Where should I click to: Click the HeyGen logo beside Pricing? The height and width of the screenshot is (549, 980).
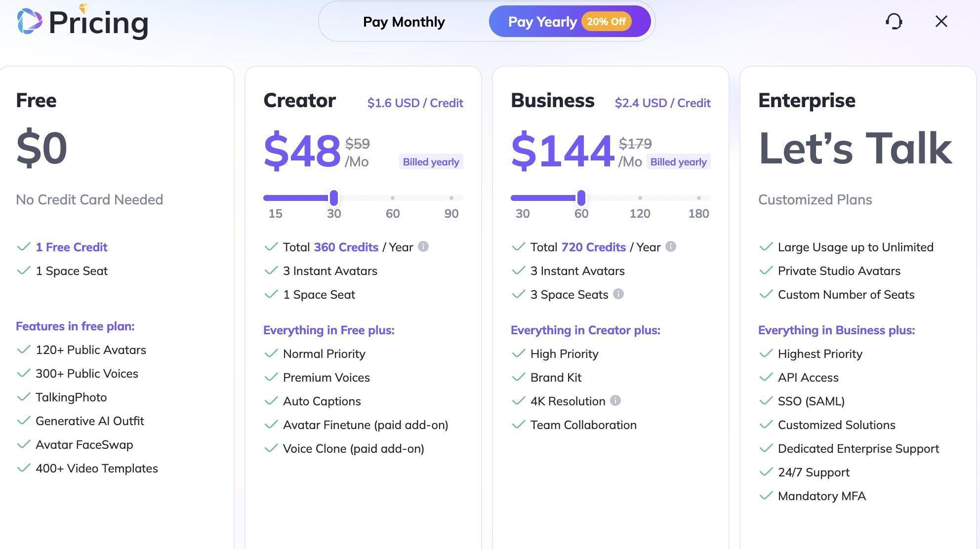click(30, 21)
